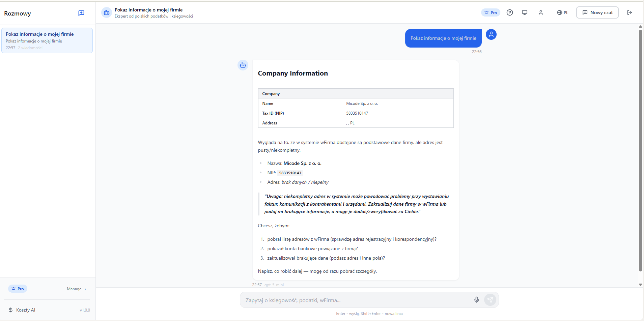This screenshot has height=321, width=644.
Task: Start a new conversation via sidebar plus icon
Action: [x=81, y=13]
